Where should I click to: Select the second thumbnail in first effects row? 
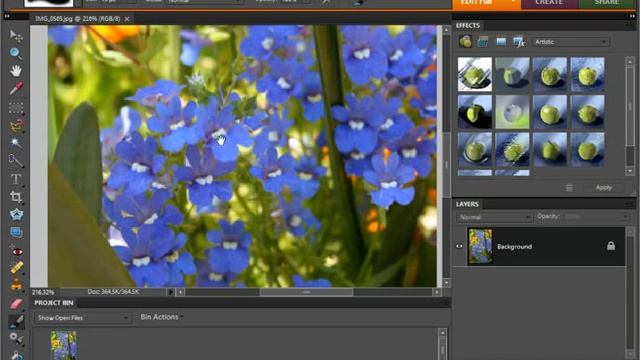pyautogui.click(x=512, y=74)
